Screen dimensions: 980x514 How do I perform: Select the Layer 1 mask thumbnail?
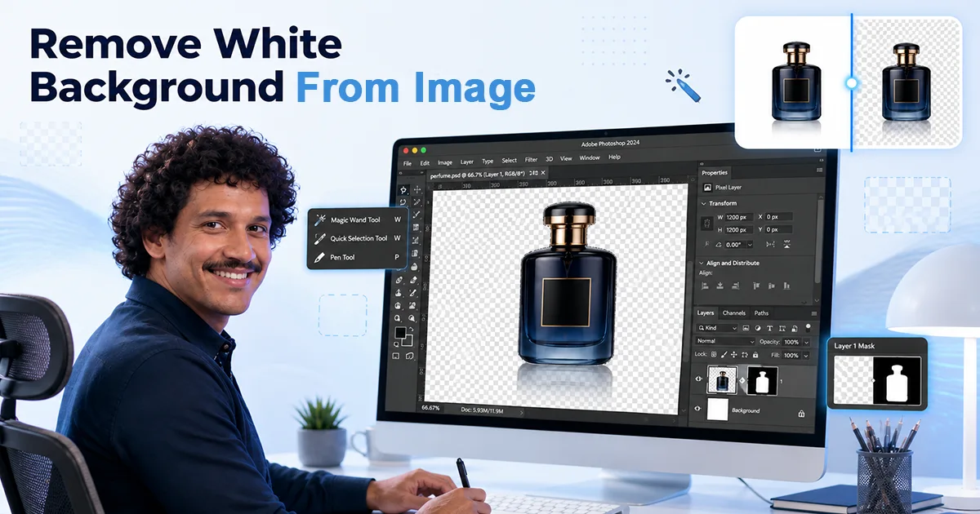763,381
